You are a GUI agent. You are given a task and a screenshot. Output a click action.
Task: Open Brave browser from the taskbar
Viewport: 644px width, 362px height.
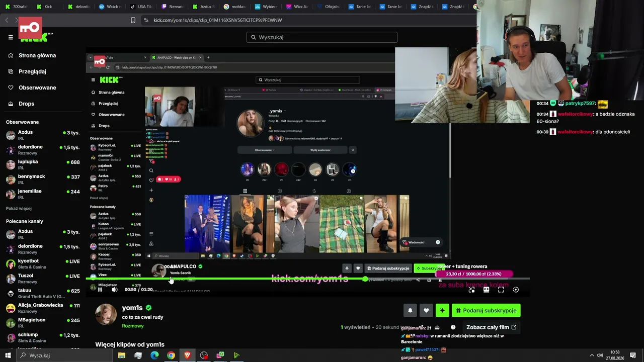click(188, 355)
